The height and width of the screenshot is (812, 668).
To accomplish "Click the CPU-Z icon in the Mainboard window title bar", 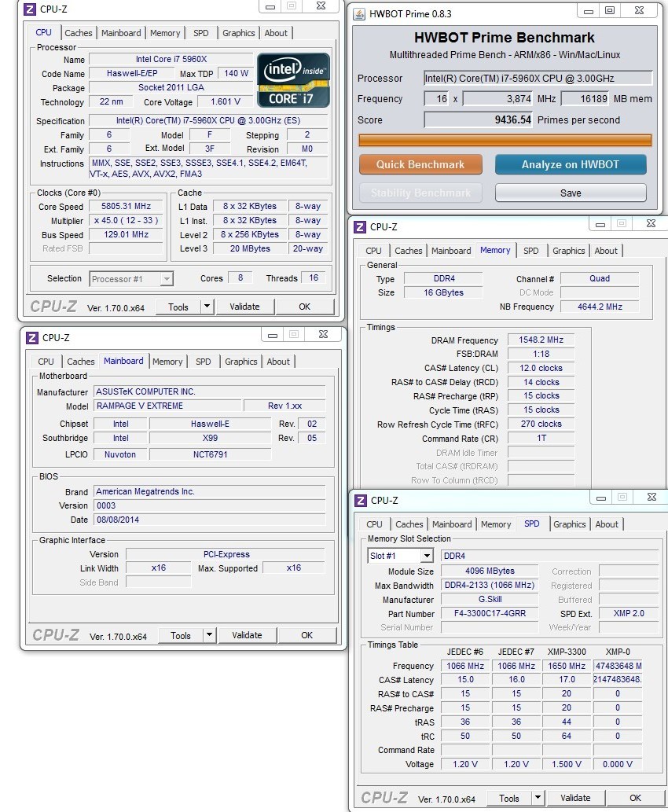I will click(32, 338).
